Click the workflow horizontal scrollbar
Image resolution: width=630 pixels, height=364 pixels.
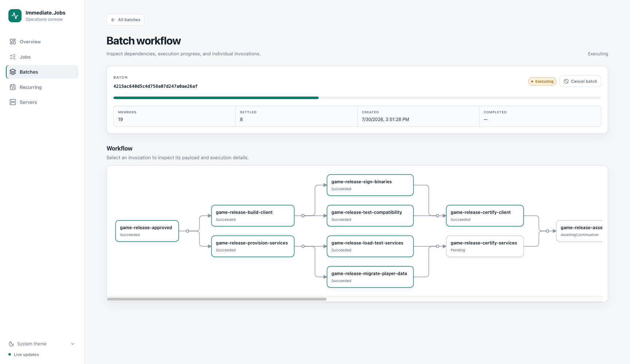coord(217,299)
